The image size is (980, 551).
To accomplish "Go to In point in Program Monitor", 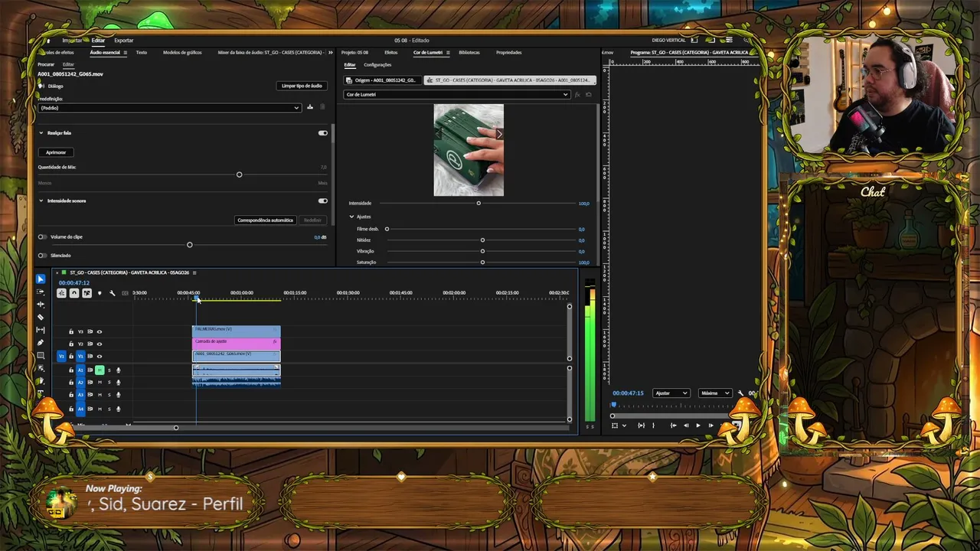I will [x=673, y=425].
